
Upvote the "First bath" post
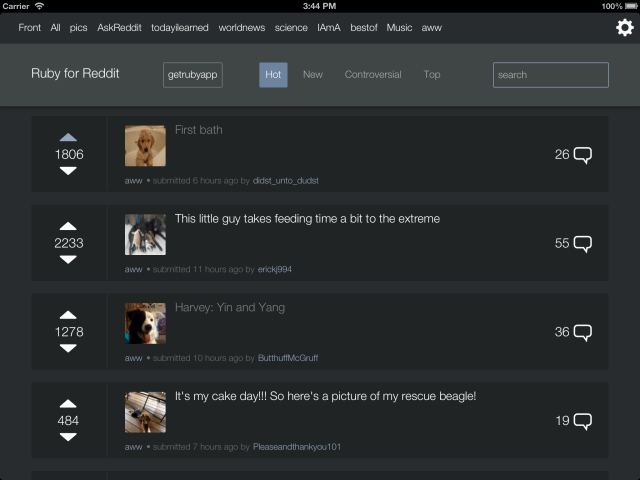(x=68, y=137)
